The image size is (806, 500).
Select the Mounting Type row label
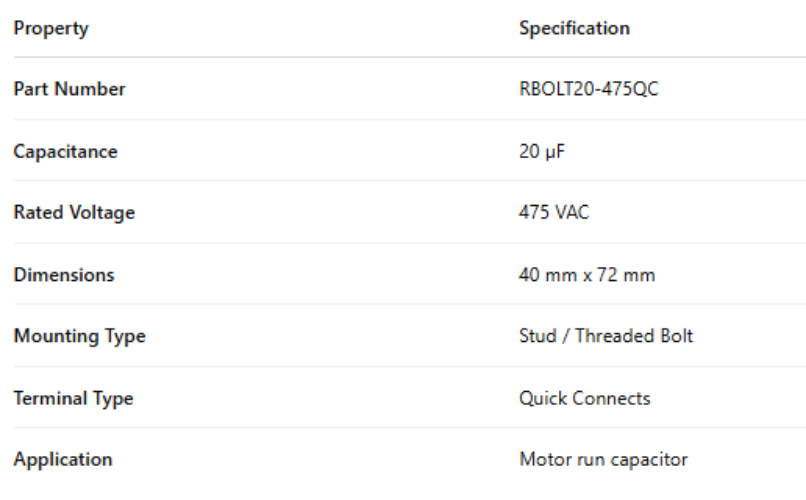pos(79,337)
